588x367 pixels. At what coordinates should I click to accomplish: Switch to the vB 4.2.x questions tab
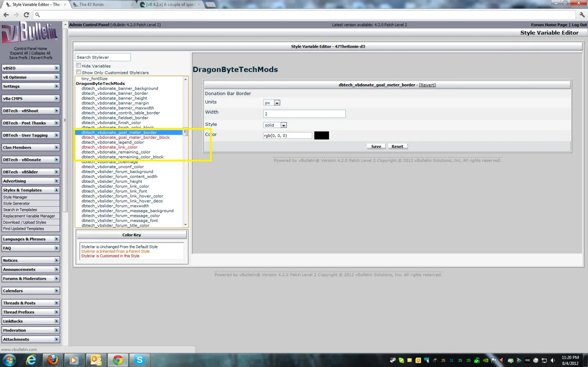pos(170,5)
